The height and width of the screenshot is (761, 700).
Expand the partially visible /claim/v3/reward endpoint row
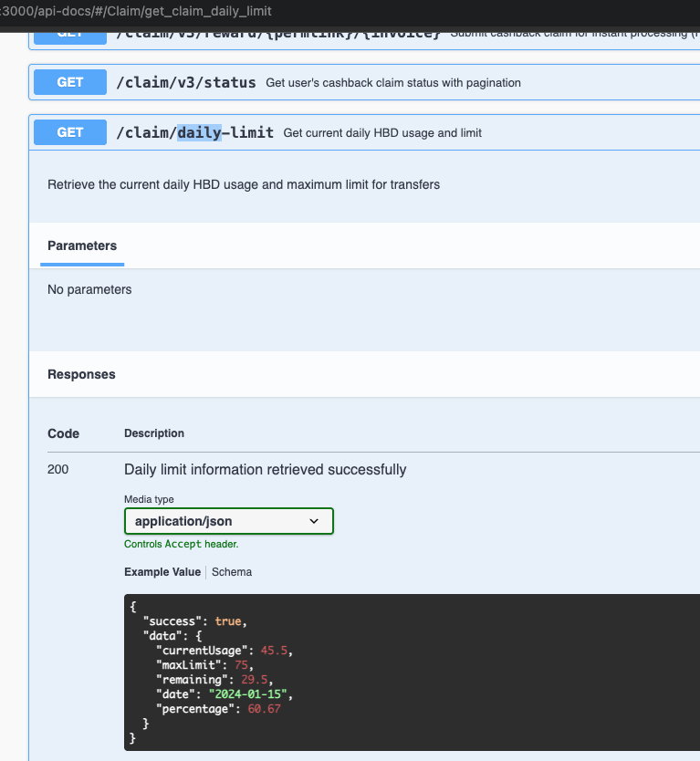[278, 35]
